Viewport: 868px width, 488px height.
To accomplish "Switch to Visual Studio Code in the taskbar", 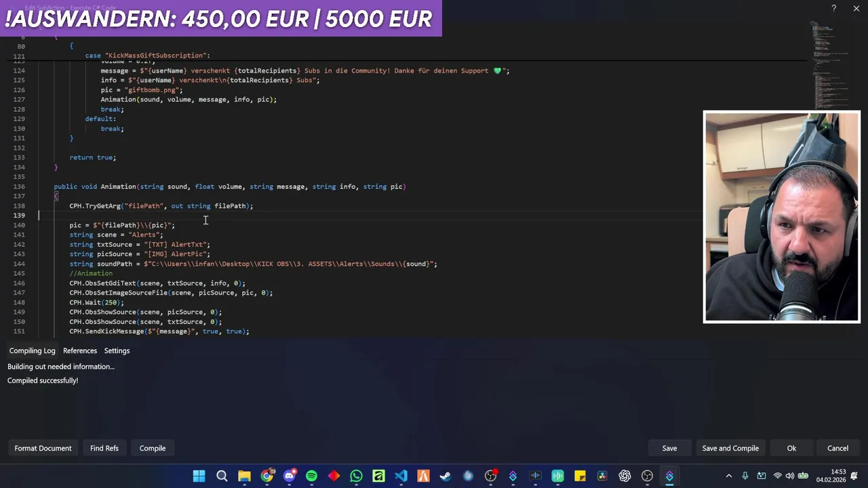I will point(401,476).
